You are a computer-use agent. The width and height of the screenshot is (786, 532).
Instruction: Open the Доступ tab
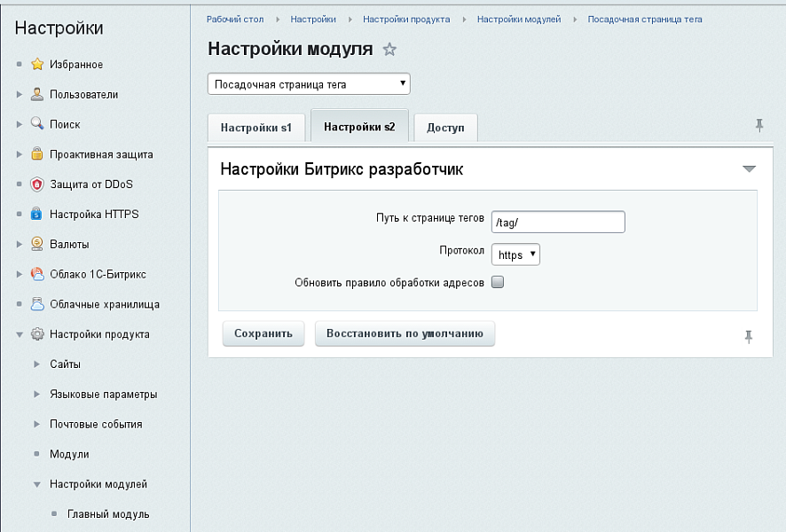[444, 128]
